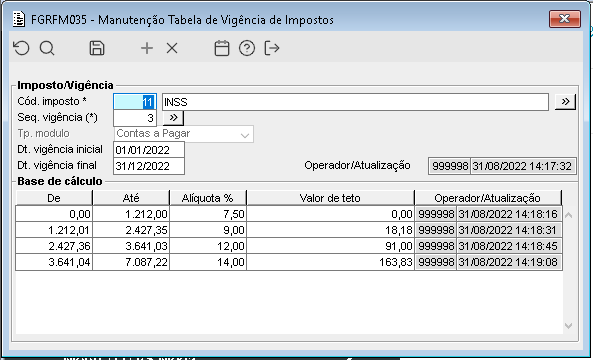Screen dimensions: 593x360
Task: Open lookup button beside Seq. vigência
Action: [173, 118]
